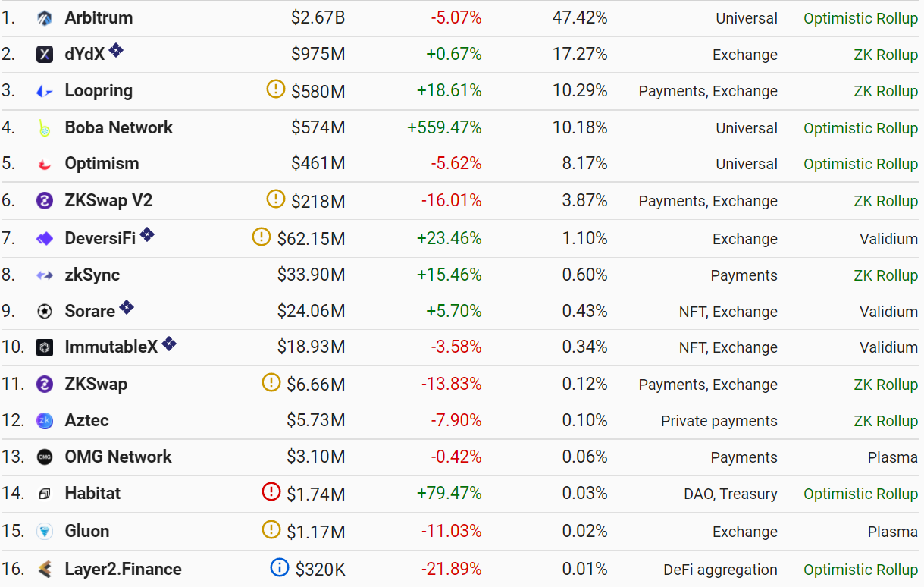The width and height of the screenshot is (924, 587).
Task: Click the red alert icon beside Habitat's $1.74M
Action: coord(271,491)
